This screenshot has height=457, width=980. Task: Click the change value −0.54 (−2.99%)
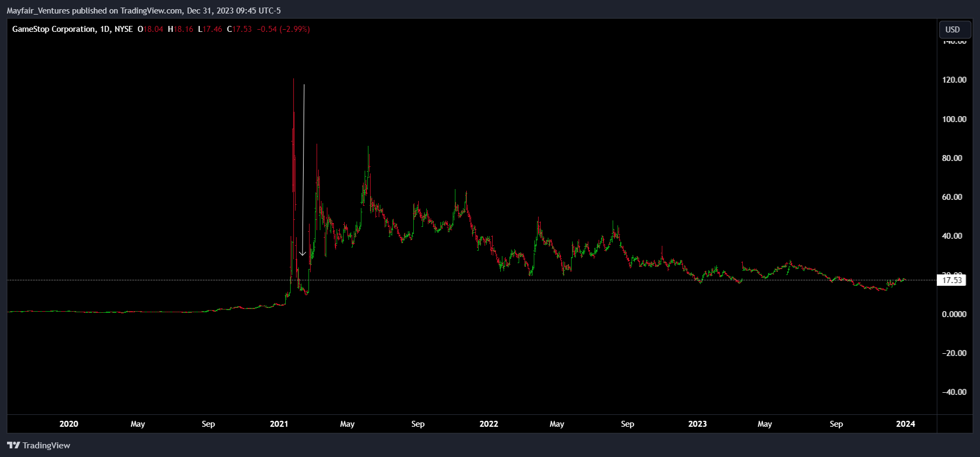(283, 29)
